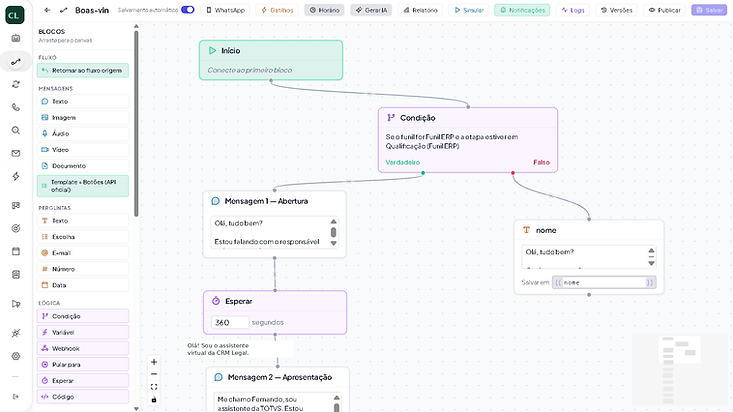Select Template + Botões (API oficial) block
The image size is (733, 412).
tap(83, 186)
